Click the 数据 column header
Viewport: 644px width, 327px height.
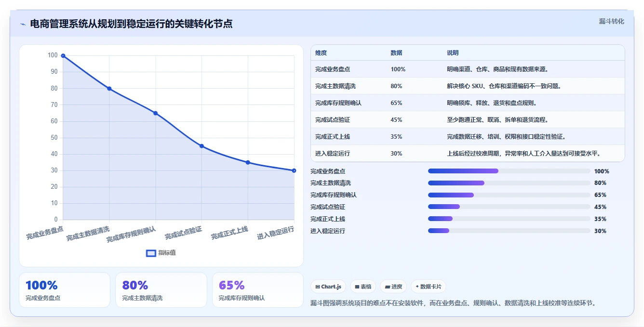coord(396,53)
